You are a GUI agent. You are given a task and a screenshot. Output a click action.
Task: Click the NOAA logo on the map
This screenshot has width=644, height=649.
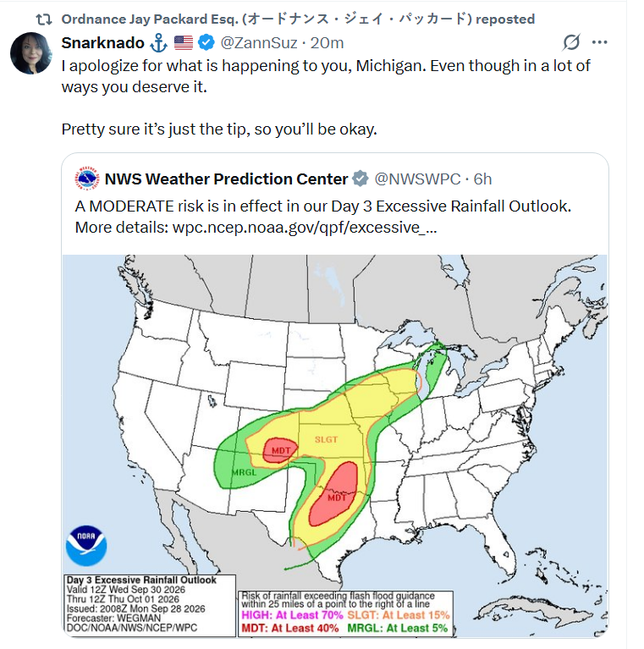(86, 546)
